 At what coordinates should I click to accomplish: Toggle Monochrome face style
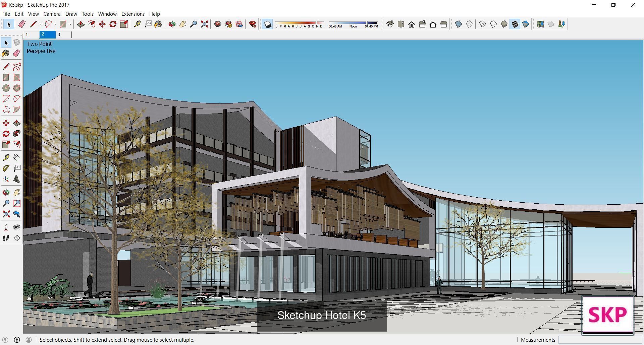526,24
